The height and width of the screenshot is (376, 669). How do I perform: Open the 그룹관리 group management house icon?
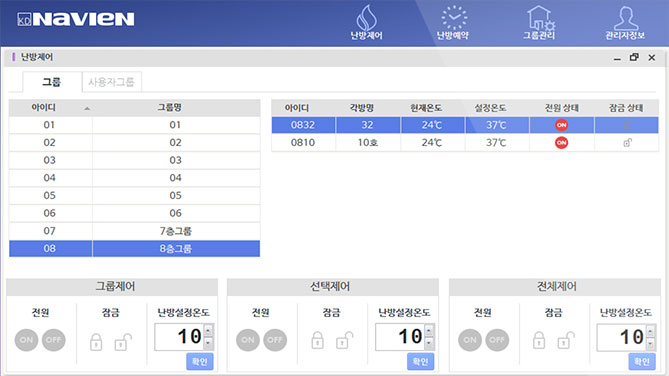point(539,23)
